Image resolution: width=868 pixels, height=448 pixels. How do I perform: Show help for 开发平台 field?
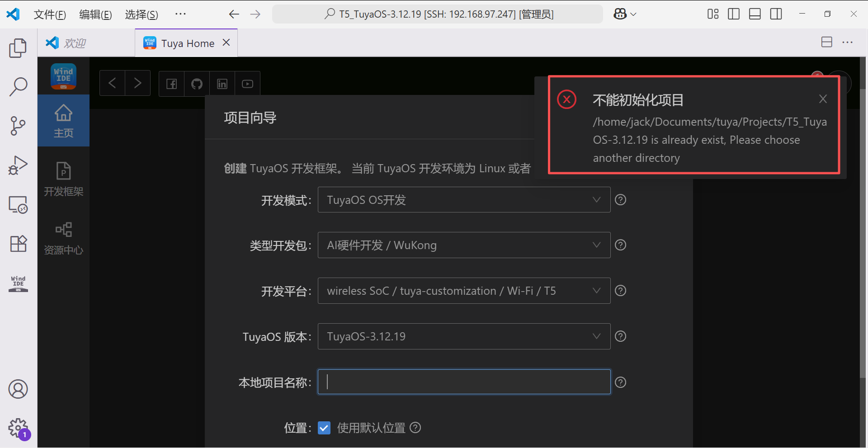click(621, 290)
